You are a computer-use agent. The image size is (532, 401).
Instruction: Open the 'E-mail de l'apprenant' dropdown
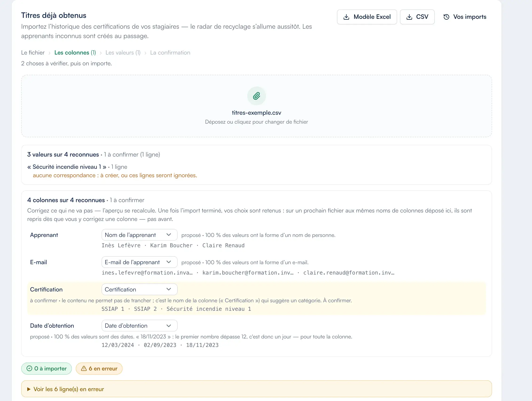pos(139,262)
